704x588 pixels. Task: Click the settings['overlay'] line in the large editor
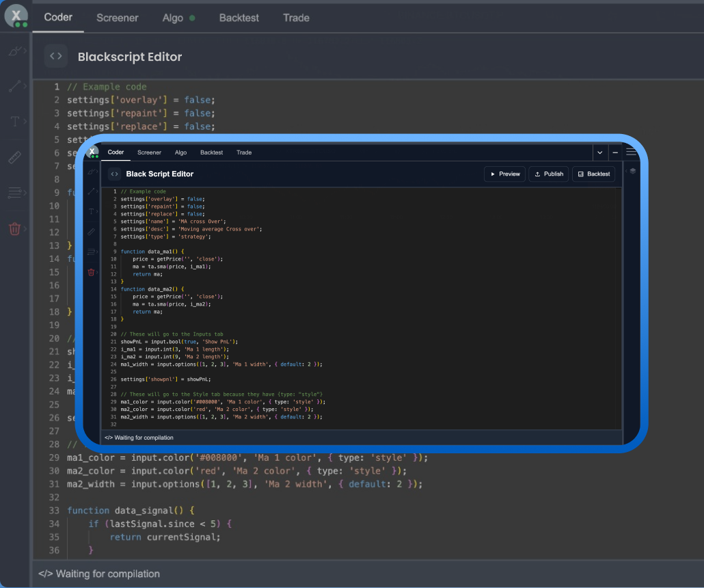[x=141, y=100]
